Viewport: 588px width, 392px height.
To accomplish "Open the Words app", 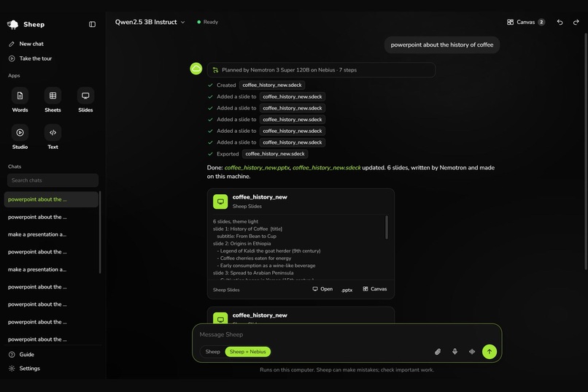I will coord(20,100).
